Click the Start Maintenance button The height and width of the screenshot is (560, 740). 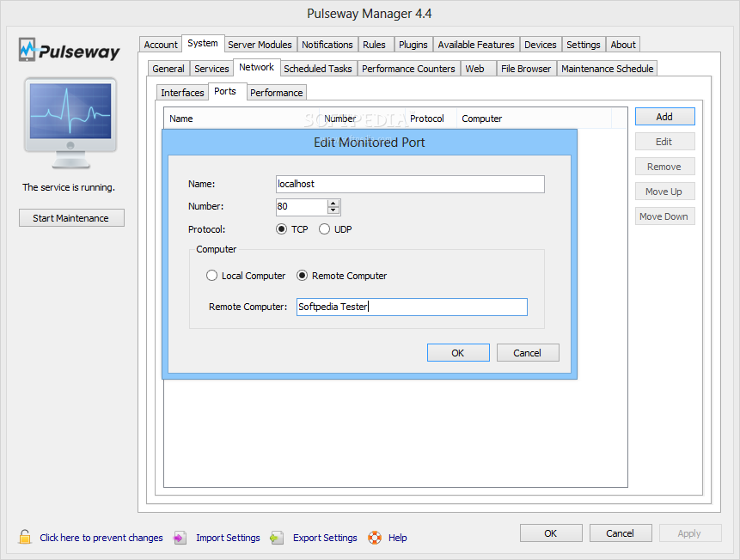(x=71, y=218)
